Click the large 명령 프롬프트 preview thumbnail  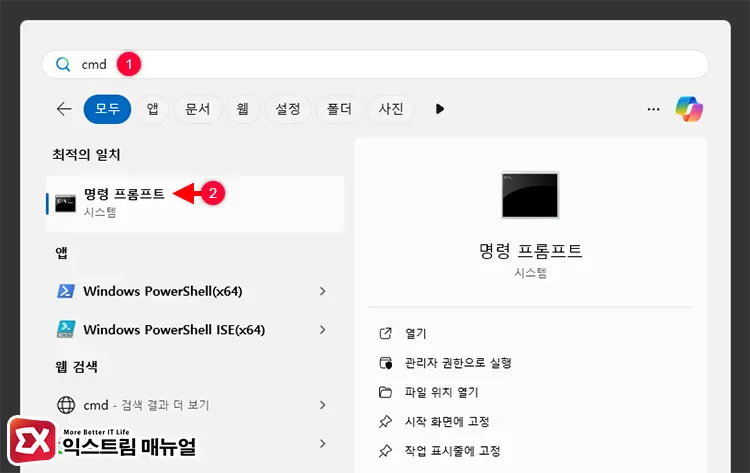pos(530,195)
